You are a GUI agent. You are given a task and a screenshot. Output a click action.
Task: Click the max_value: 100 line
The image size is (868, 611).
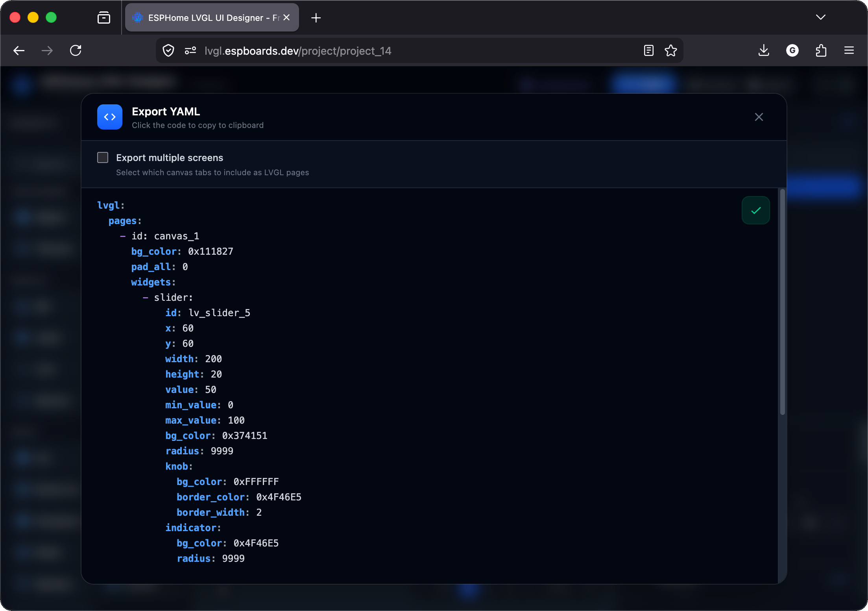pos(205,420)
